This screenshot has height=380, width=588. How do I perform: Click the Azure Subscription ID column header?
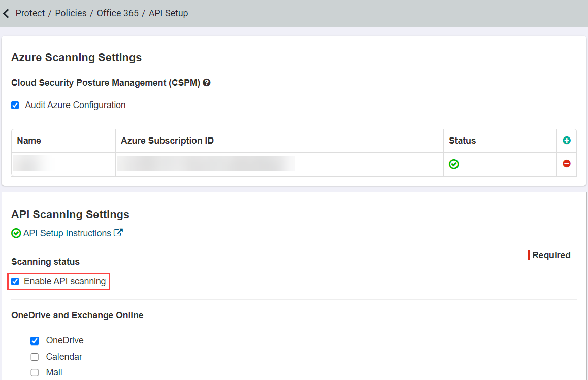[167, 141]
